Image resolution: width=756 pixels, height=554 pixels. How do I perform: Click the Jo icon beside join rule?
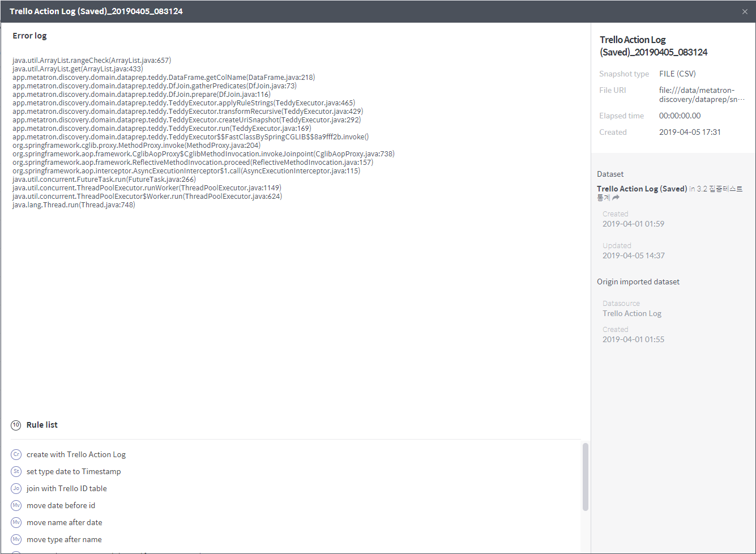16,488
